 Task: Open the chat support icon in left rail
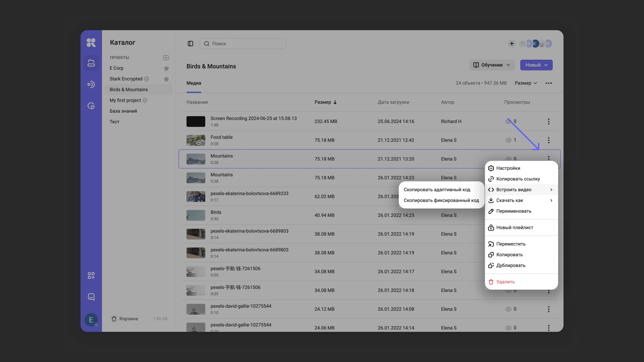[x=91, y=297]
